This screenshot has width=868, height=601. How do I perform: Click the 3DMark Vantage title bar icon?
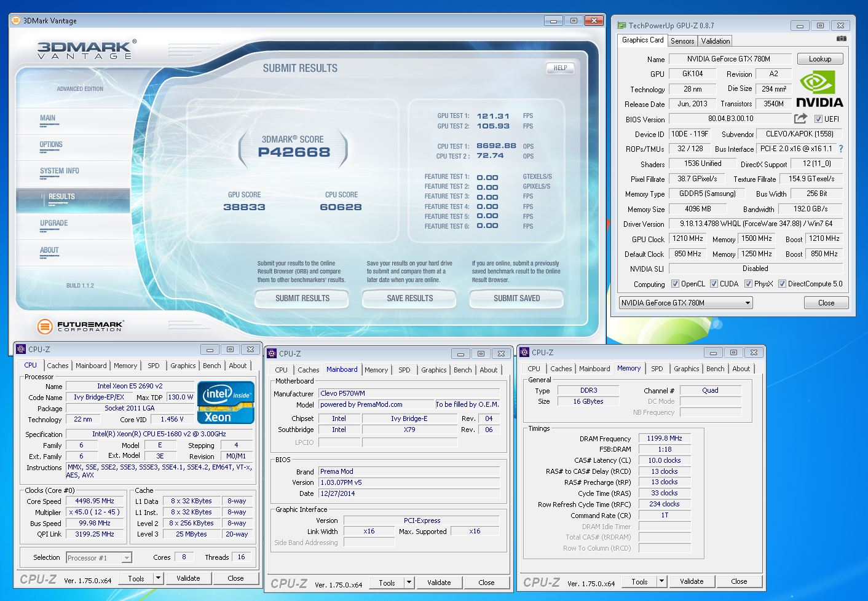tap(16, 20)
